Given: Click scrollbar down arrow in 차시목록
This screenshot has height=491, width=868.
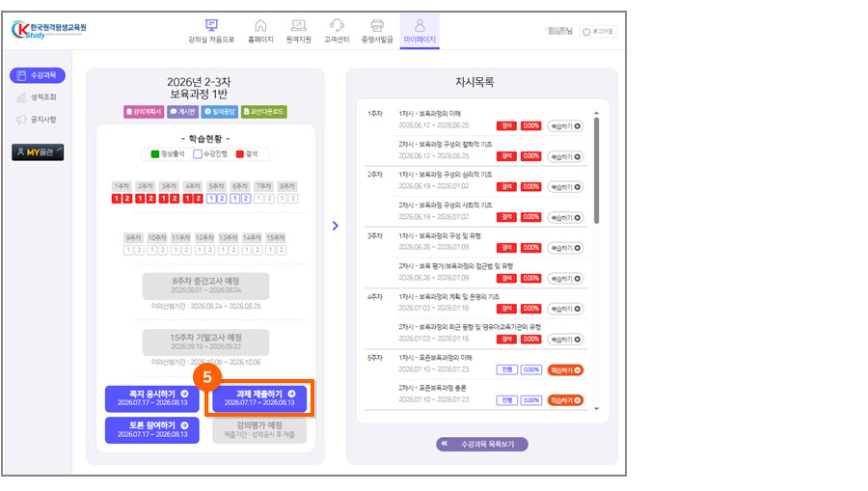Looking at the screenshot, I should [x=596, y=408].
